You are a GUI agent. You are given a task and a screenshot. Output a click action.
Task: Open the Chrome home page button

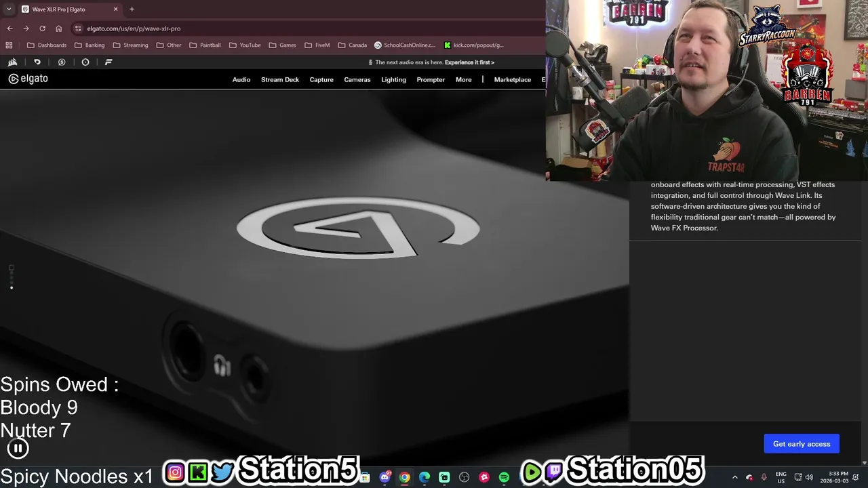click(x=58, y=28)
